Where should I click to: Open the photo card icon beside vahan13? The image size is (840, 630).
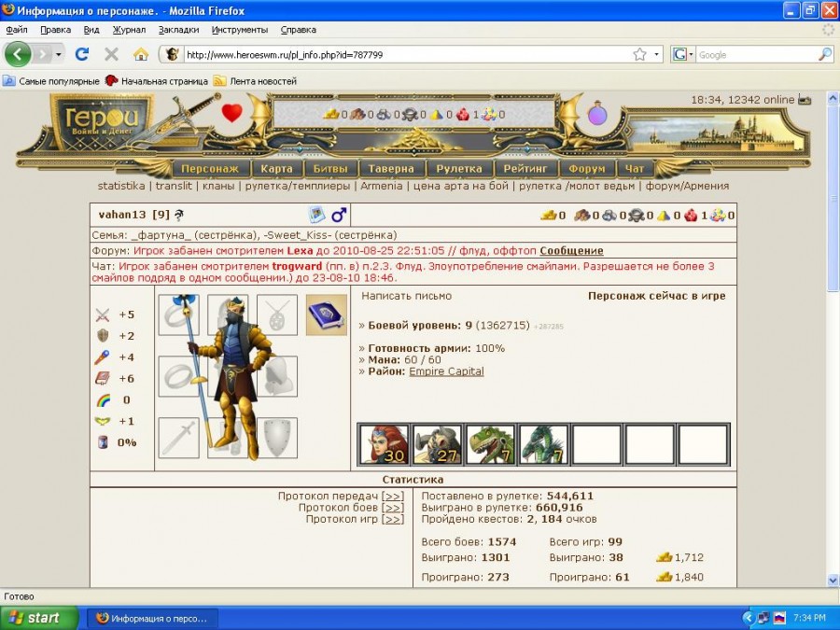[317, 215]
